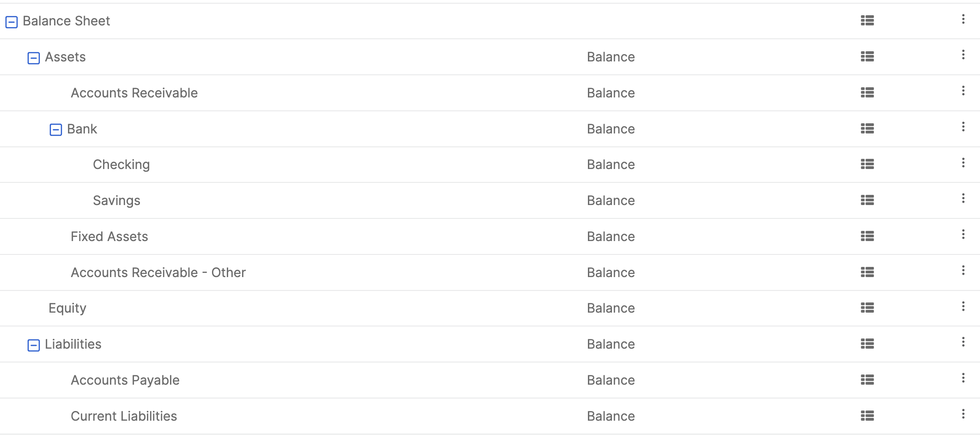Click the Savings account name

(x=116, y=200)
